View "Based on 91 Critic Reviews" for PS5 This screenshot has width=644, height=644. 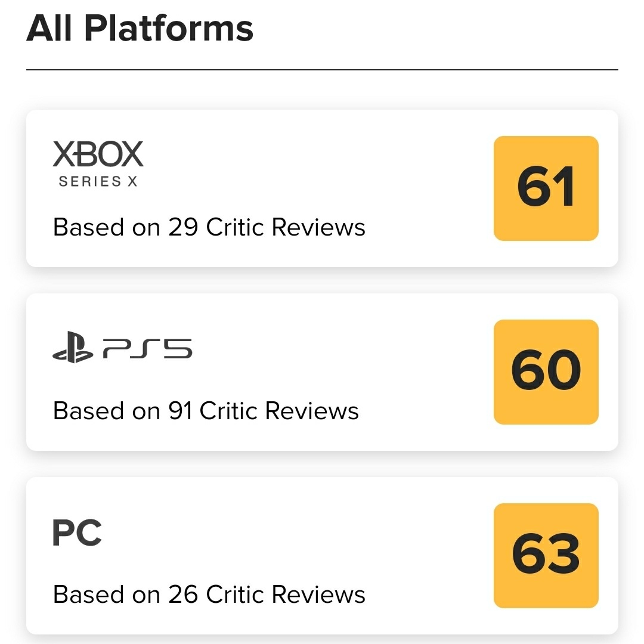point(206,411)
